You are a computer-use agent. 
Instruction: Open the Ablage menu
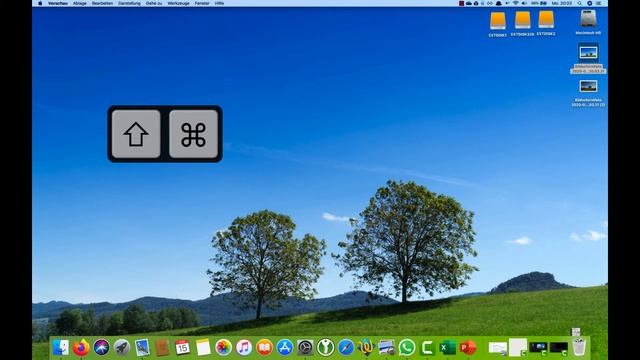(80, 3)
